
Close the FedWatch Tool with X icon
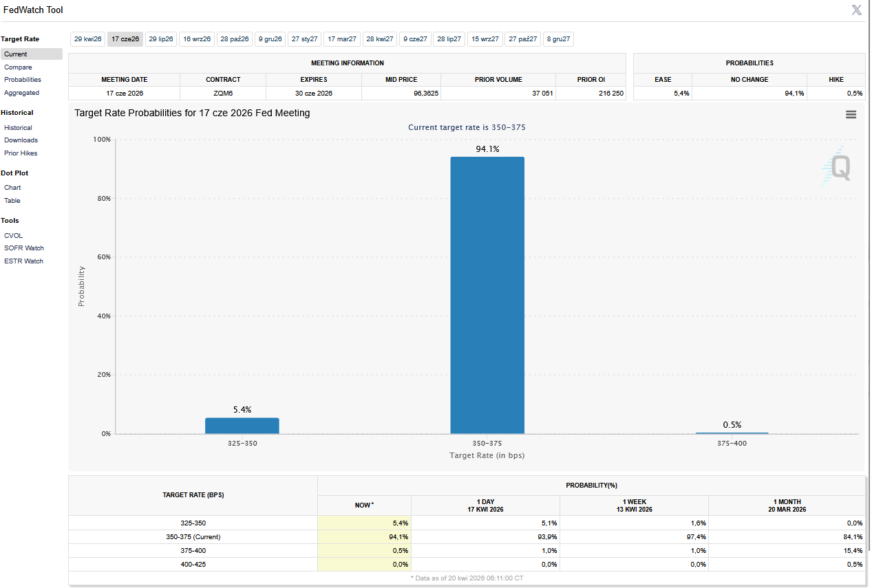tap(856, 10)
